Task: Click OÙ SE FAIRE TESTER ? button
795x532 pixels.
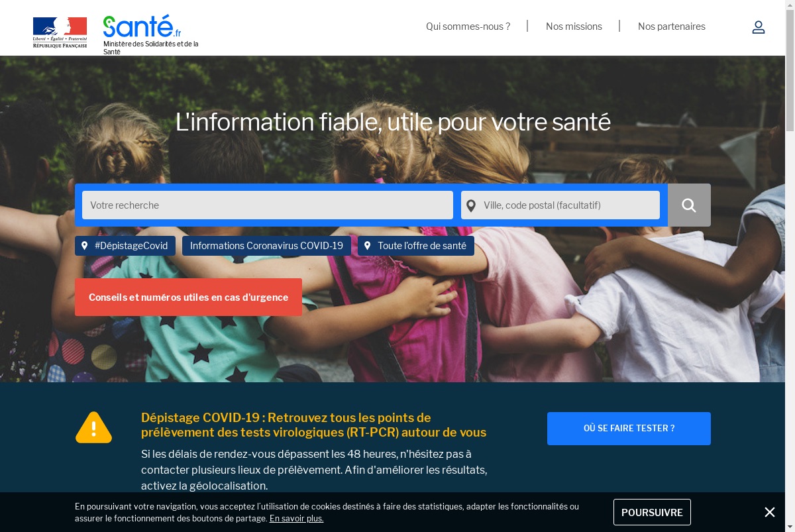Action: [x=629, y=429]
